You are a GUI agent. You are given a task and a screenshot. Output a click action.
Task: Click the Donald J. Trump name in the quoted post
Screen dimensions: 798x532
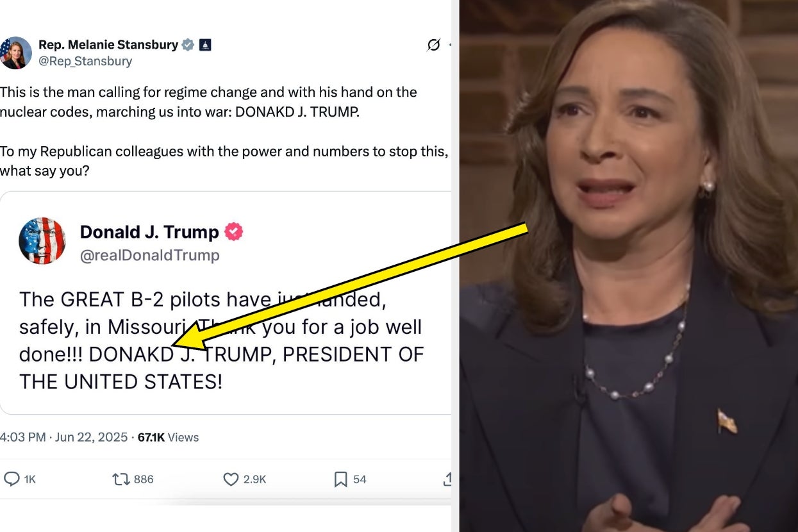click(149, 232)
